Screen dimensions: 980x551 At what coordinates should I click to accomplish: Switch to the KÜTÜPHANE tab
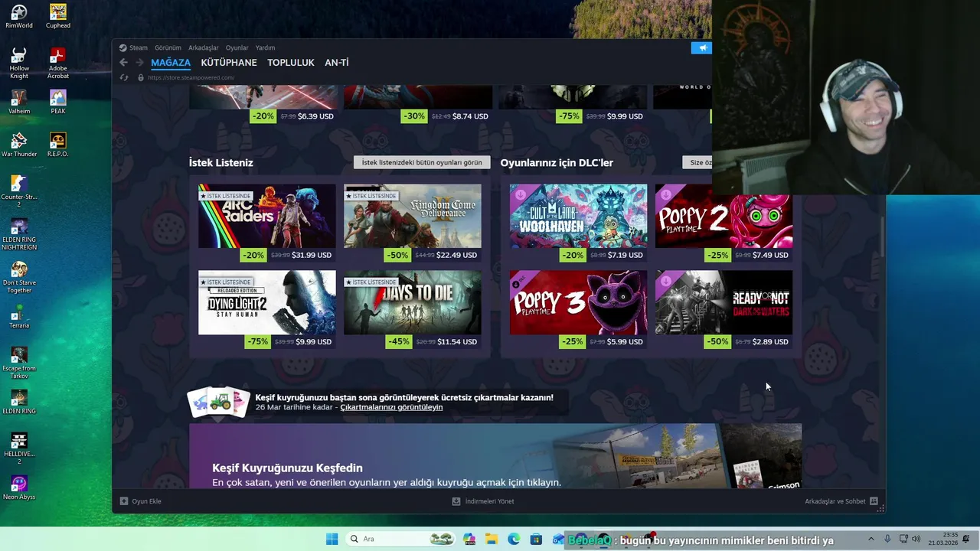[x=229, y=63]
